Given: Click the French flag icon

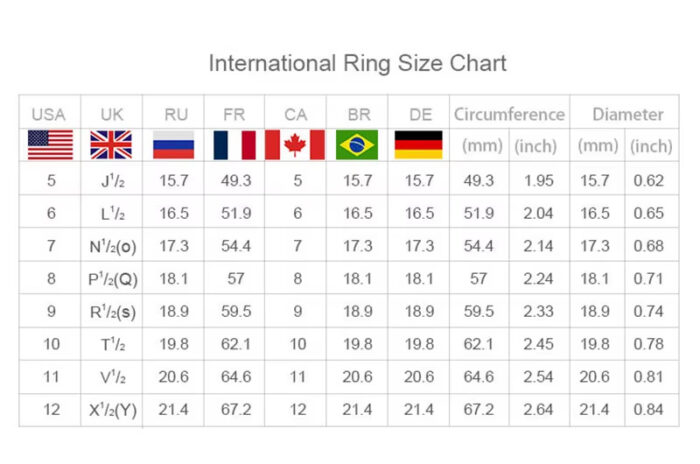Looking at the screenshot, I should (x=235, y=145).
